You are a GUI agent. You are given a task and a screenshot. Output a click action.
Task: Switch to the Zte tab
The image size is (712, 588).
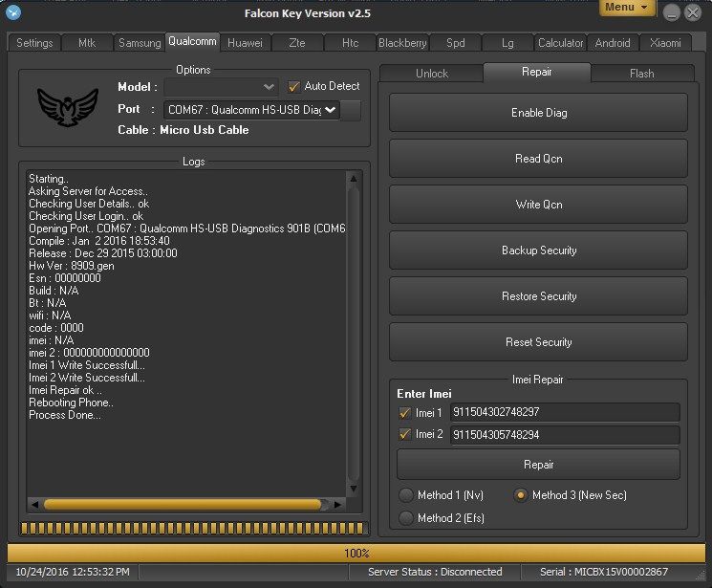click(297, 43)
